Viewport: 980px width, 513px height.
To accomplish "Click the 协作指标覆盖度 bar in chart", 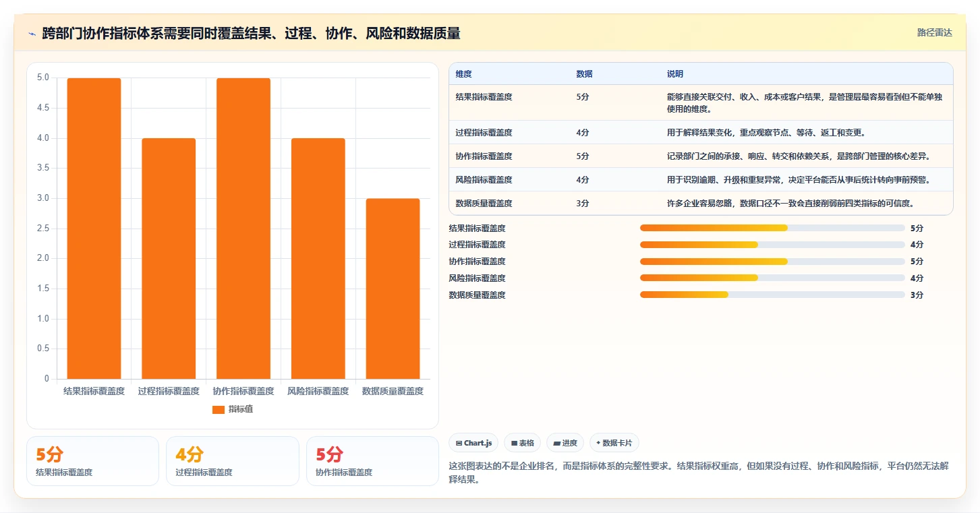I will tap(243, 229).
